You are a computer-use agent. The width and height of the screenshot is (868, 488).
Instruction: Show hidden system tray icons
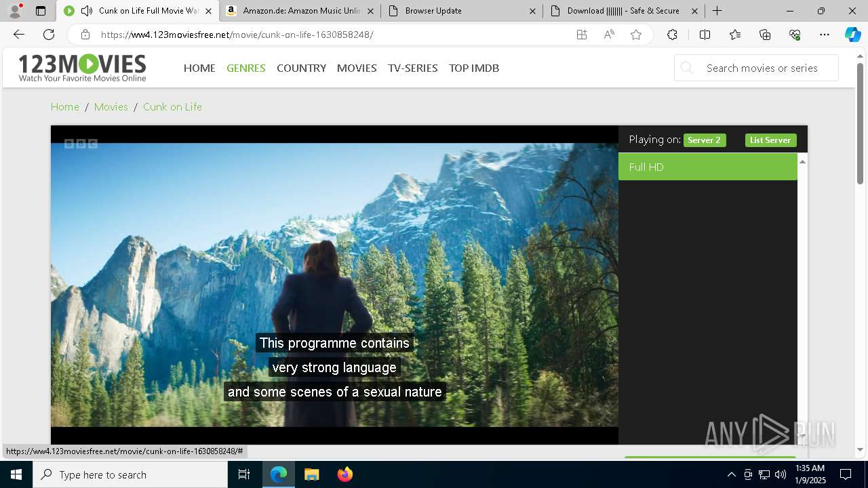(731, 474)
